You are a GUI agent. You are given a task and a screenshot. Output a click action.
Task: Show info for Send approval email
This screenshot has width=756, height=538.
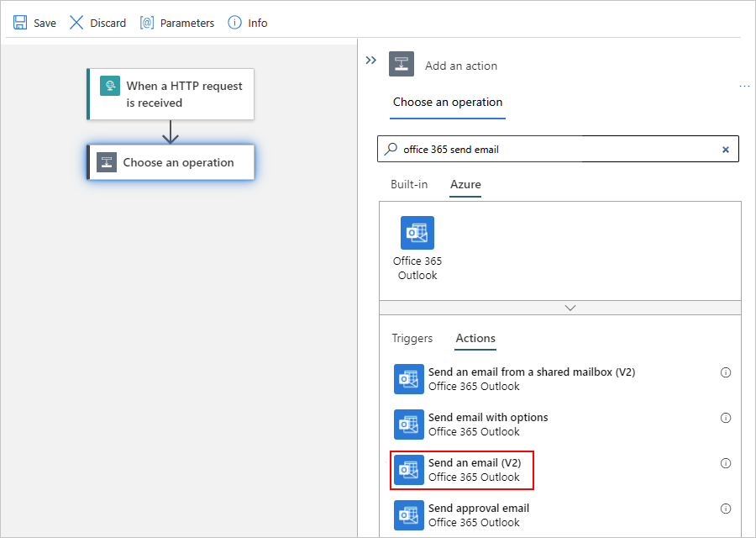[x=726, y=509]
